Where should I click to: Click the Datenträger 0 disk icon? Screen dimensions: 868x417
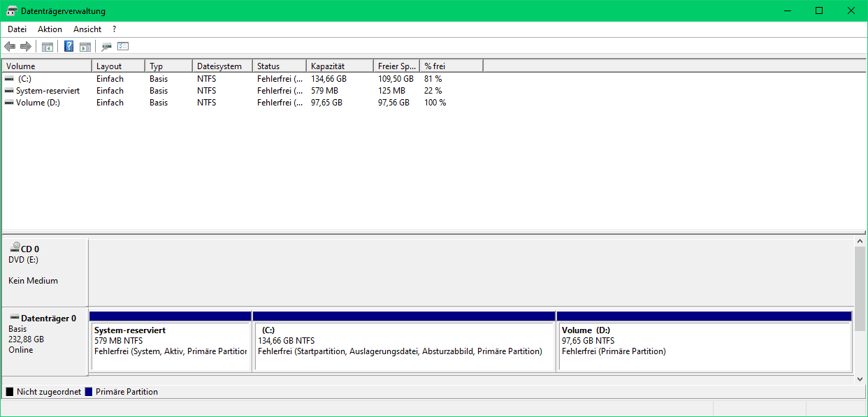click(x=15, y=318)
